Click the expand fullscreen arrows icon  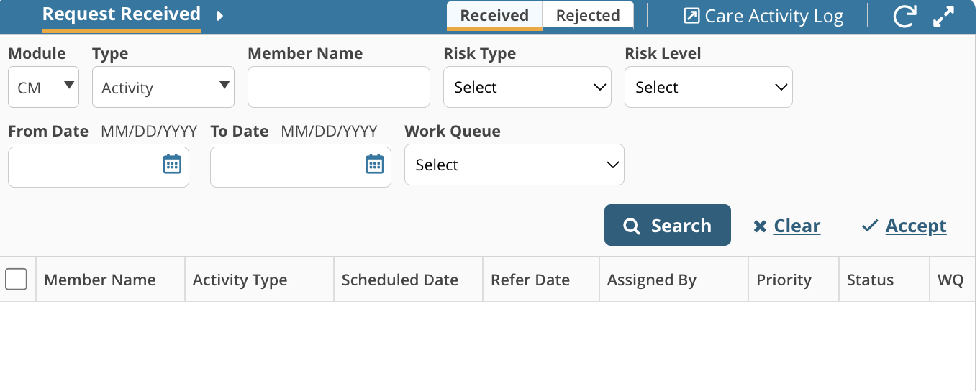943,17
